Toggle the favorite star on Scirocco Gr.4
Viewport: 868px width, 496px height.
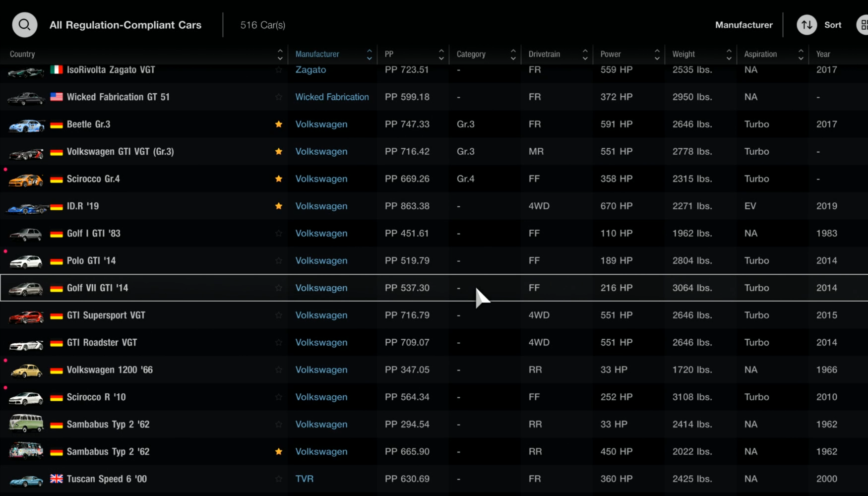click(279, 179)
